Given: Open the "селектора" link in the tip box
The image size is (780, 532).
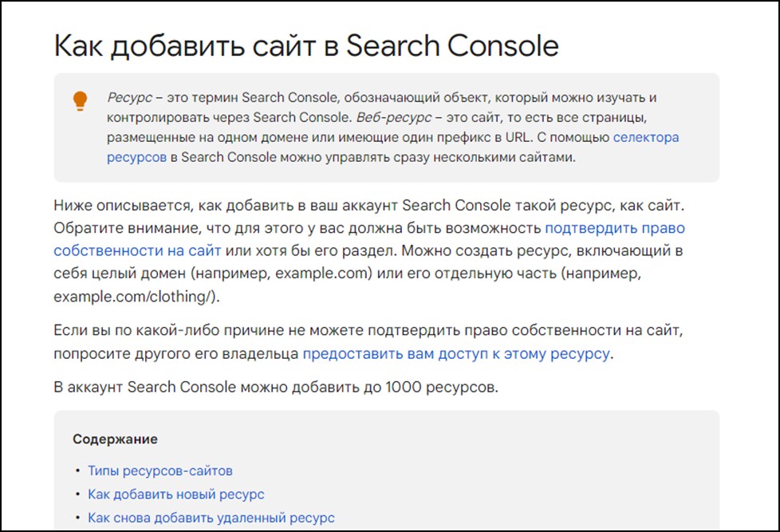Looking at the screenshot, I should [646, 137].
